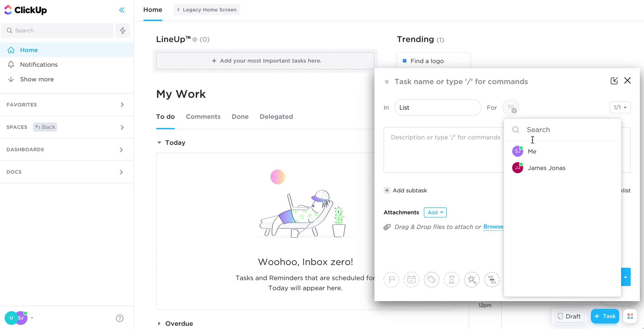Switch to the Comments tab

click(203, 117)
